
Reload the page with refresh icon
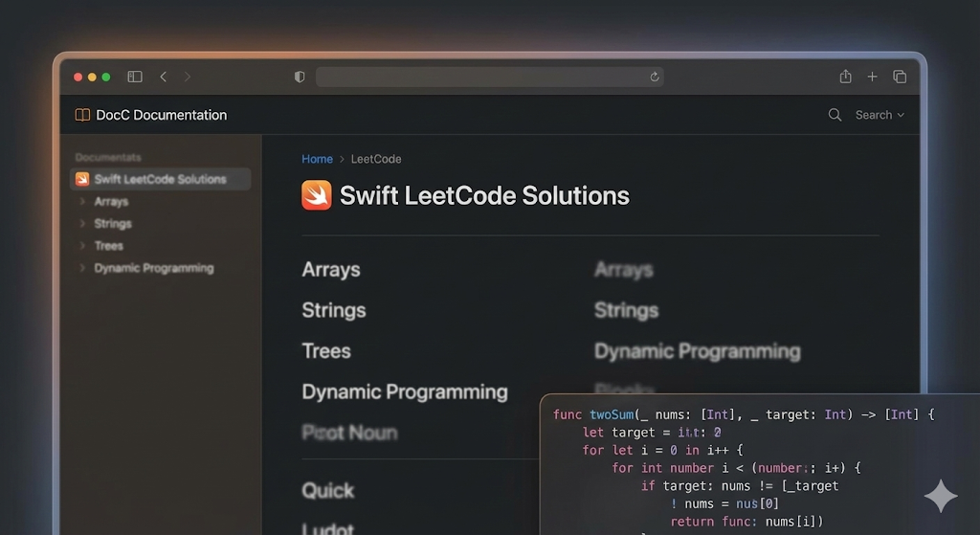tap(655, 77)
